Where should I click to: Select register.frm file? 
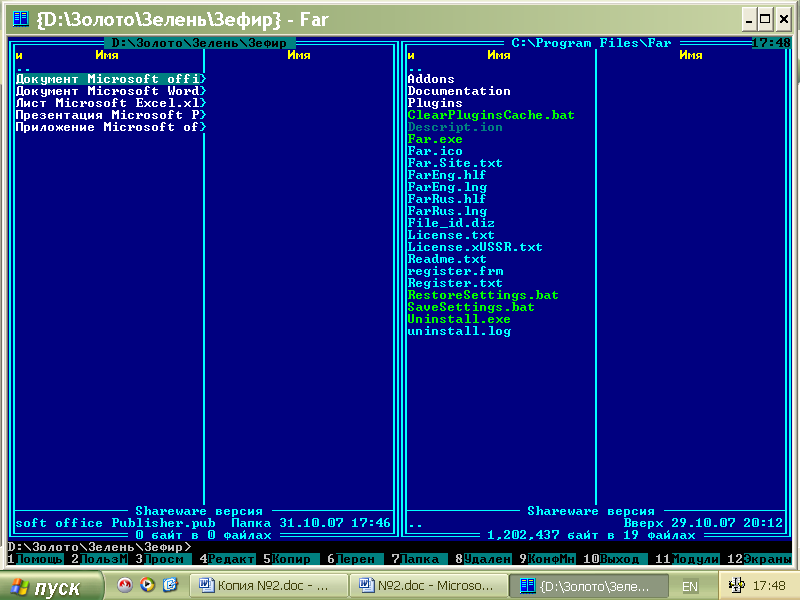pos(455,271)
